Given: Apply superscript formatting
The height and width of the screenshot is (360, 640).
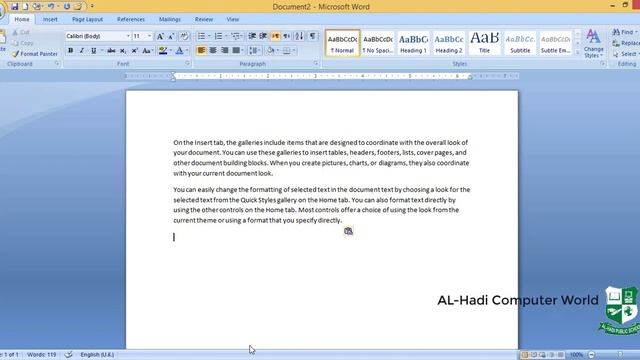Looking at the screenshot, I should coord(134,51).
